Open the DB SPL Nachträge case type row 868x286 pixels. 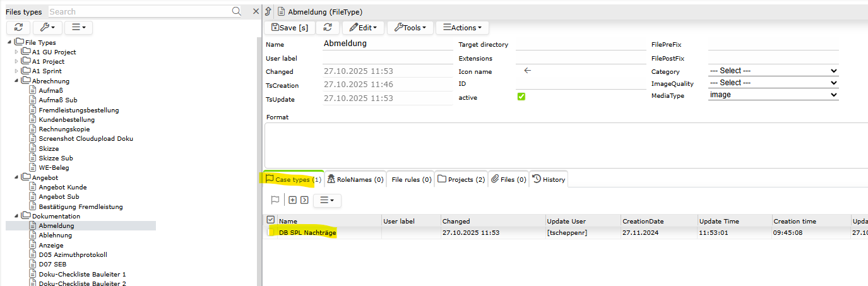307,232
